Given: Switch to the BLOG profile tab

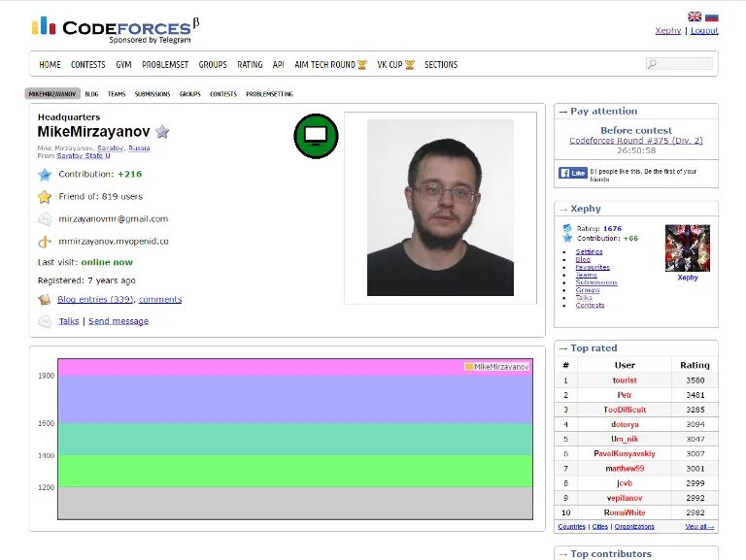Looking at the screenshot, I should click(x=92, y=94).
